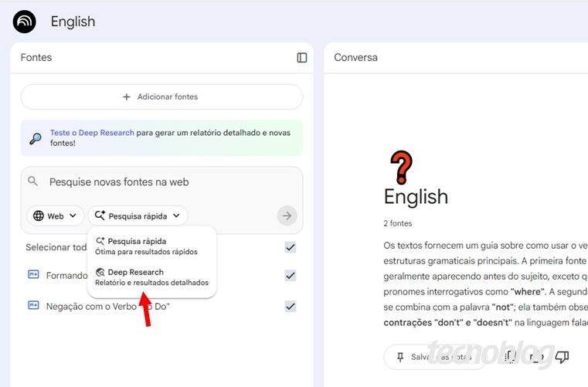Collapse the Fontes panel using the sidebar icon
This screenshot has height=387, width=588.
point(302,58)
